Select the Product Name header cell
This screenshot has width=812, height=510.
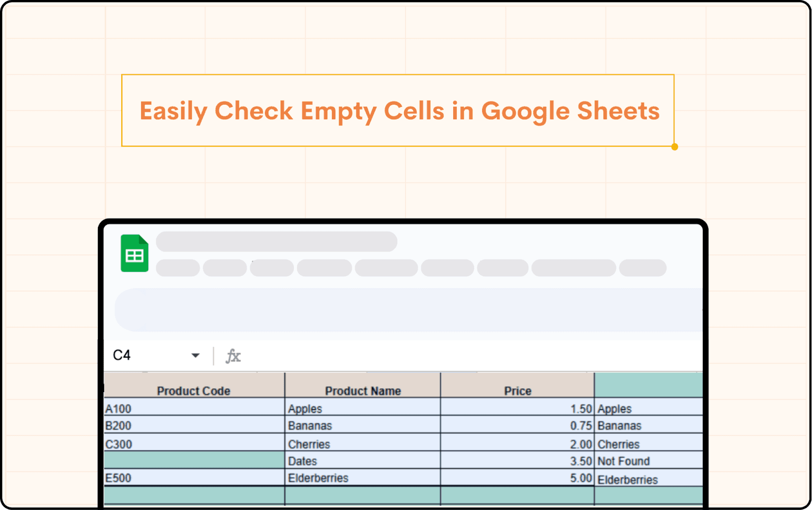[x=363, y=386]
